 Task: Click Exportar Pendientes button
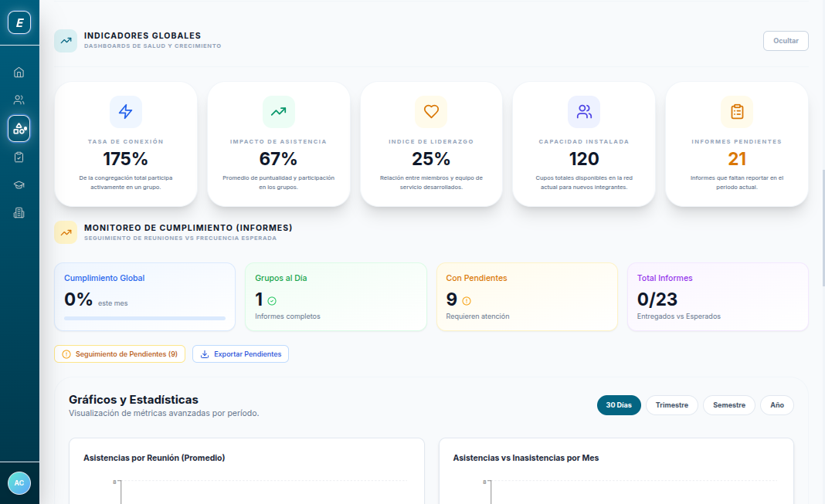[240, 353]
